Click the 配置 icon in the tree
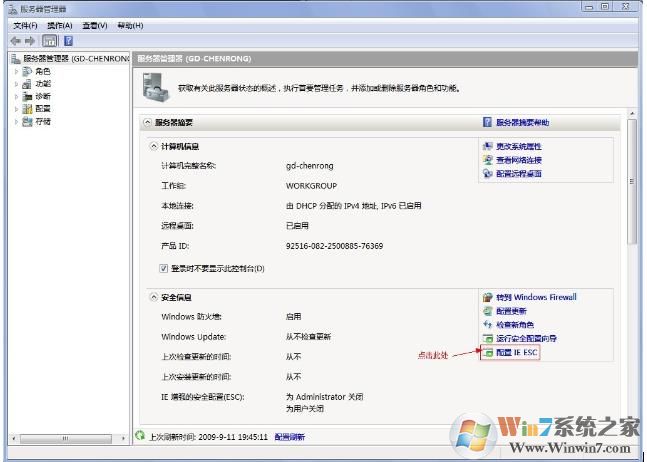This screenshot has width=647, height=462. tap(27, 109)
